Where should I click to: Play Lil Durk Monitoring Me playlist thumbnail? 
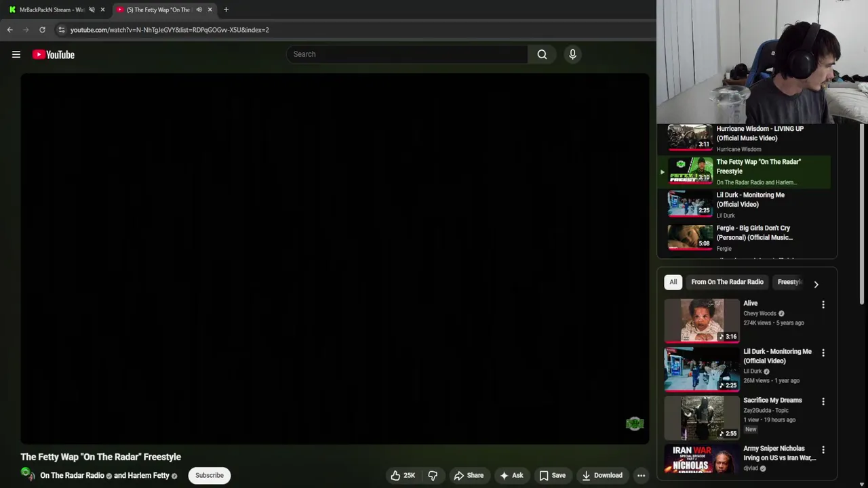click(690, 204)
